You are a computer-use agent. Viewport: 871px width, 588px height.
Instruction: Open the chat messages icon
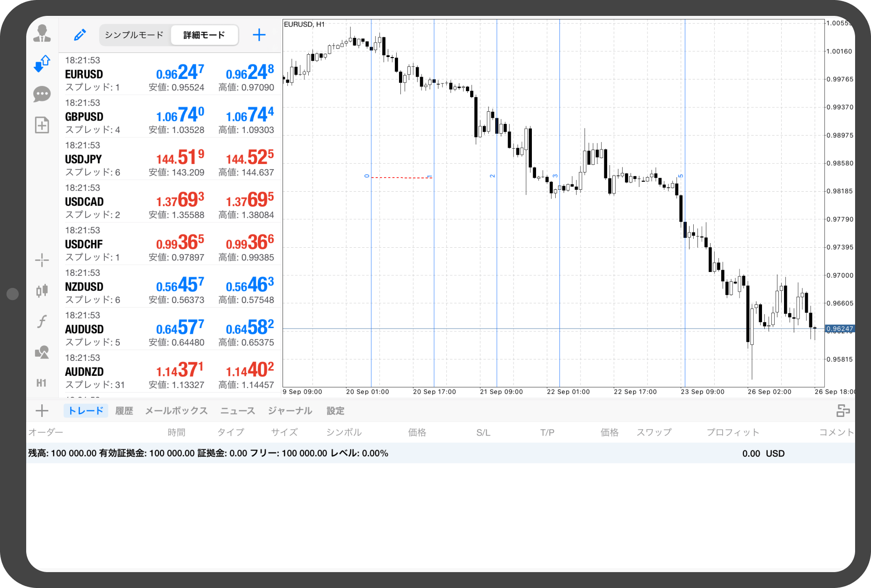tap(42, 94)
